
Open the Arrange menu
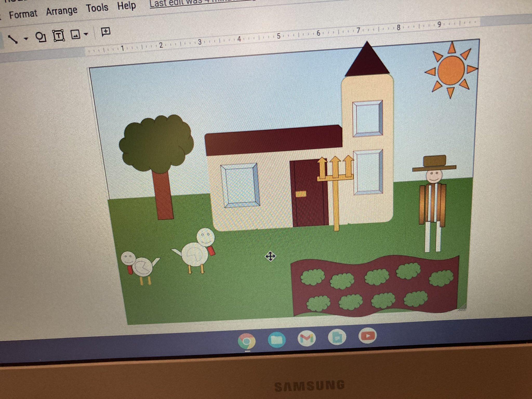tap(62, 11)
